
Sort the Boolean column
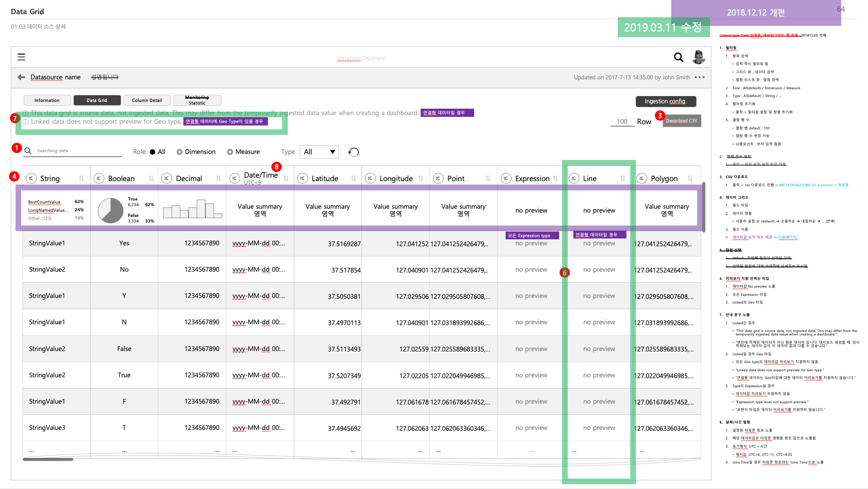[151, 179]
